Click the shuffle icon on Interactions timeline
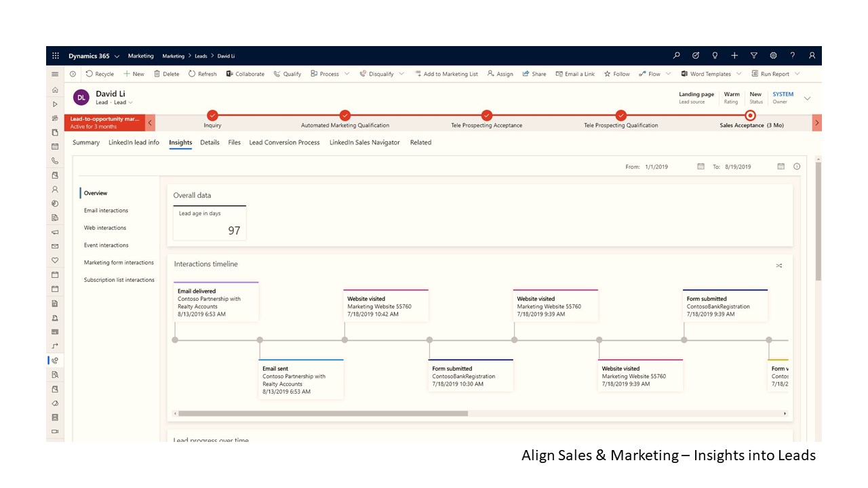 coord(779,266)
